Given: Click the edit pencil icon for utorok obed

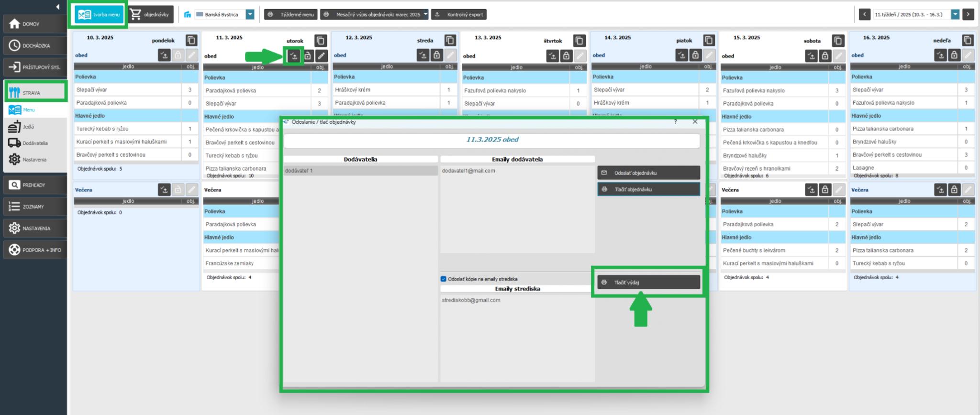Looking at the screenshot, I should pyautogui.click(x=321, y=56).
